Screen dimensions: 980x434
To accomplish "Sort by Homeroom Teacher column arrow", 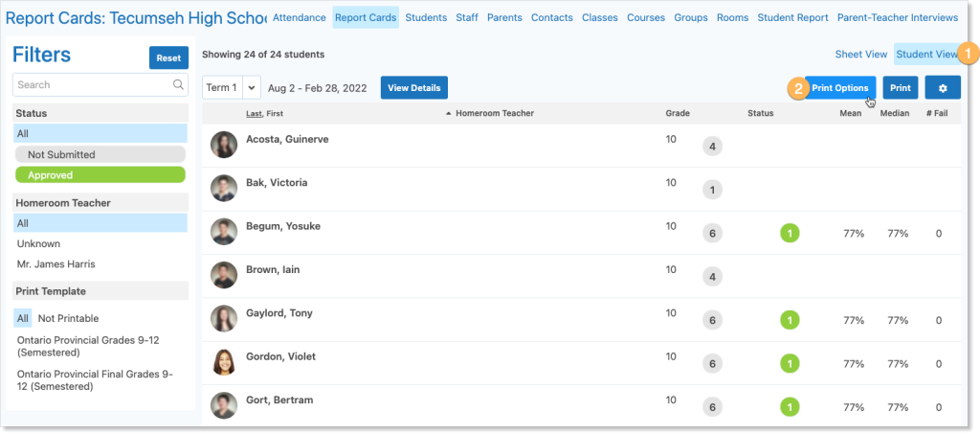I will tap(448, 114).
